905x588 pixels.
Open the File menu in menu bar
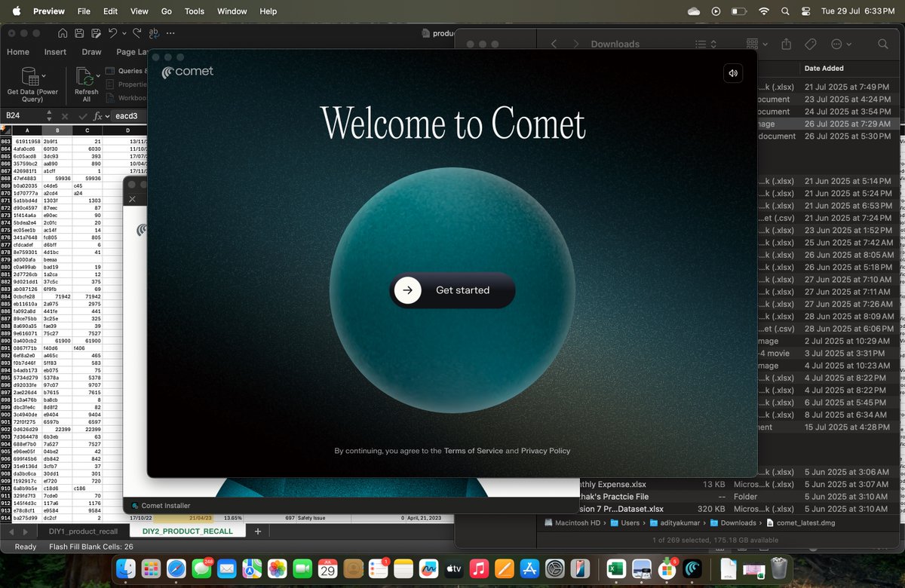(x=84, y=11)
